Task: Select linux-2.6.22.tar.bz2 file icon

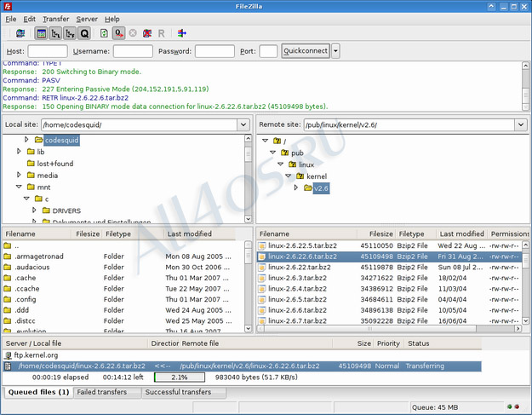Action: [x=261, y=268]
